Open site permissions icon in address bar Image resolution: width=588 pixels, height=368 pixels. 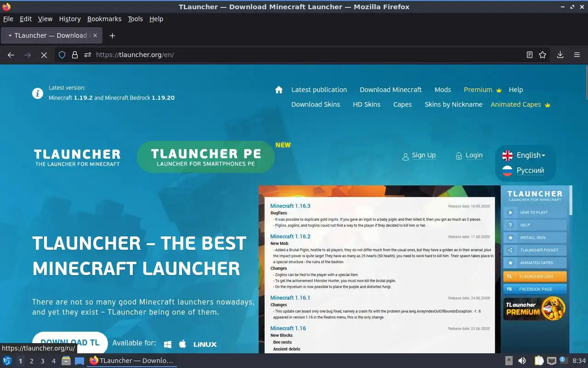tap(88, 55)
